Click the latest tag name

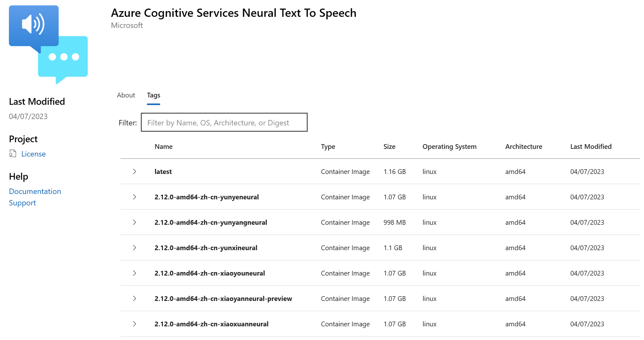tap(163, 172)
